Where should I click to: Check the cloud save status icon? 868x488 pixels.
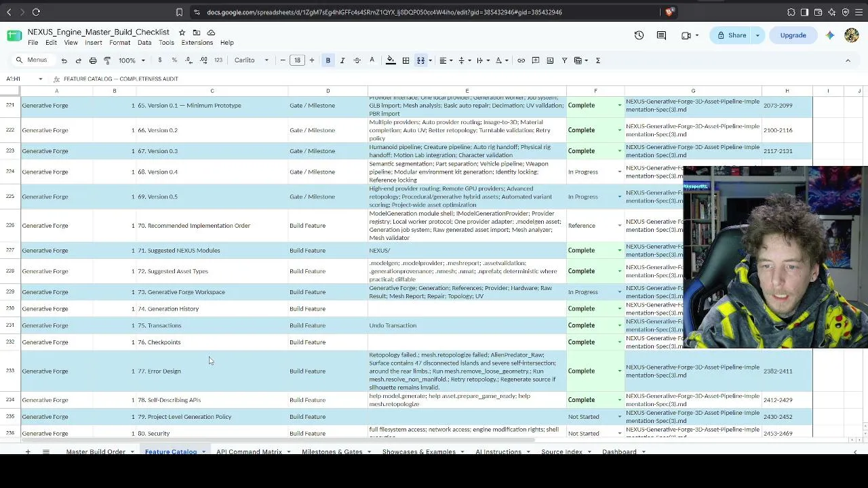[211, 32]
